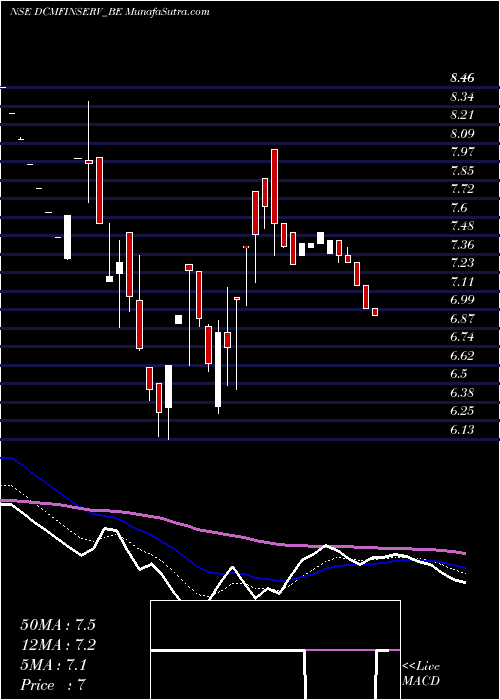Click the 7.6 price axis label

click(x=459, y=208)
